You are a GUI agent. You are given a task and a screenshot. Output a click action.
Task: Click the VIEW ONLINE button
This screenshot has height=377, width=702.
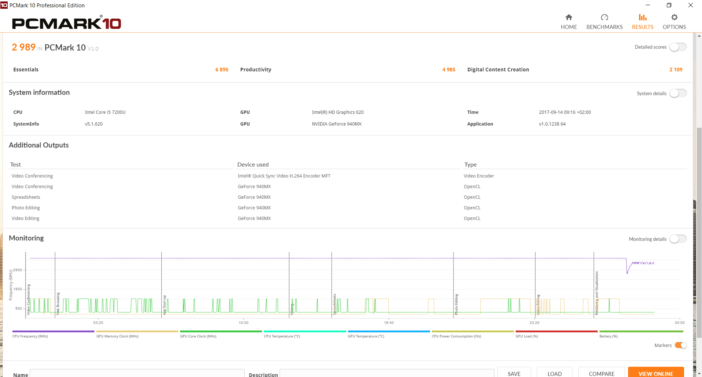coord(656,373)
